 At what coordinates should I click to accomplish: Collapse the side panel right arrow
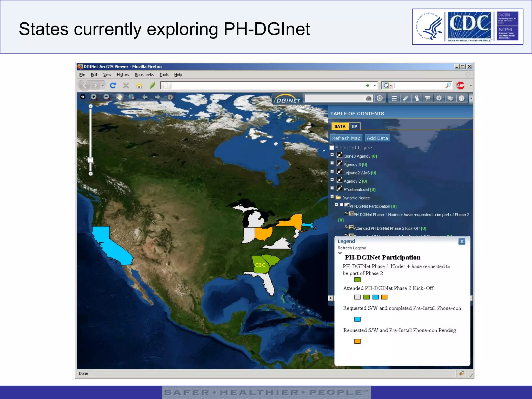(x=471, y=98)
